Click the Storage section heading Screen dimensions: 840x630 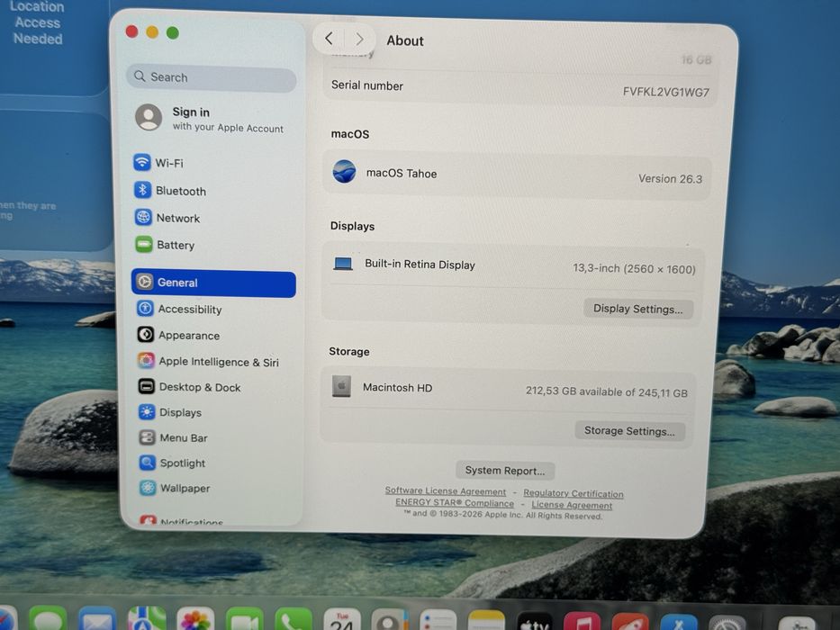pos(348,351)
